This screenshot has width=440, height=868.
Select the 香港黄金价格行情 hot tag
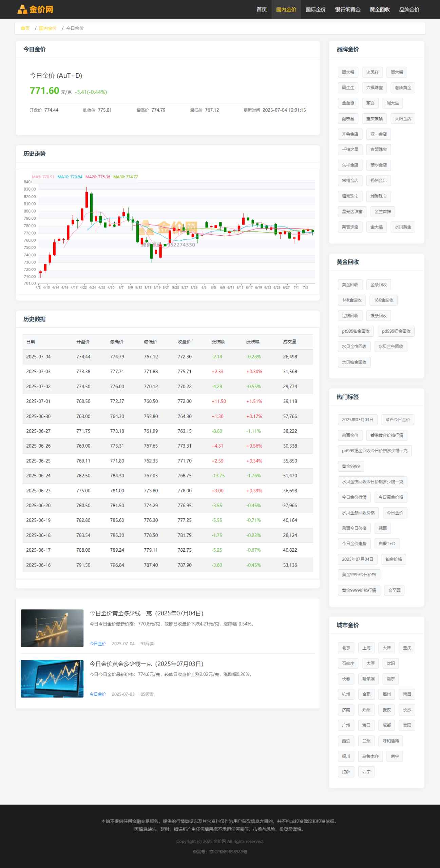click(387, 435)
